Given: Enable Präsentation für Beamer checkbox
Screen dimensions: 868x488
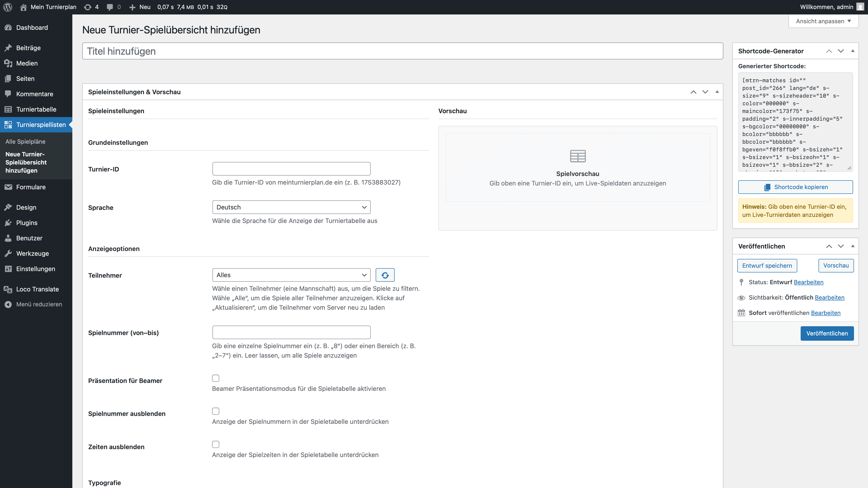Looking at the screenshot, I should [x=216, y=378].
